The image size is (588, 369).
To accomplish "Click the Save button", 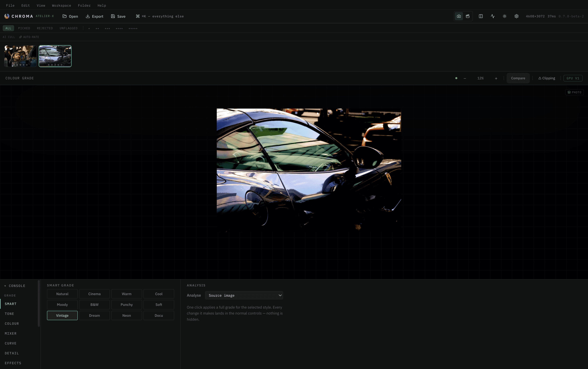I will click(x=118, y=16).
